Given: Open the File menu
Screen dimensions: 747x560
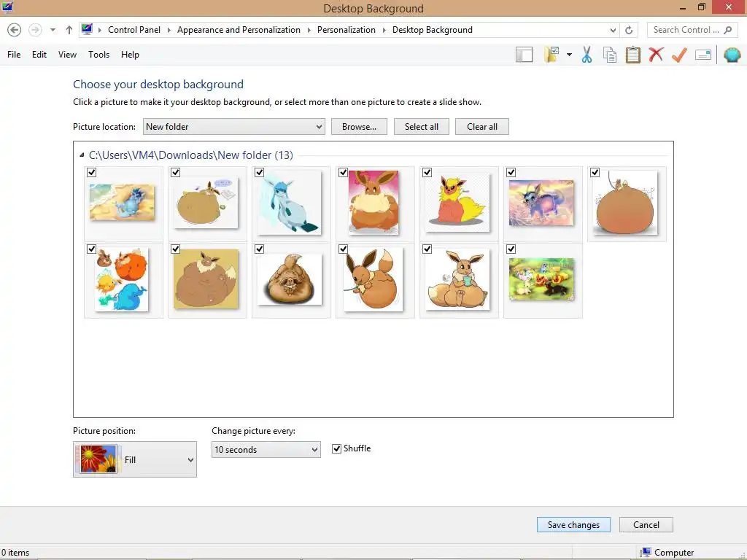Looking at the screenshot, I should coord(14,55).
